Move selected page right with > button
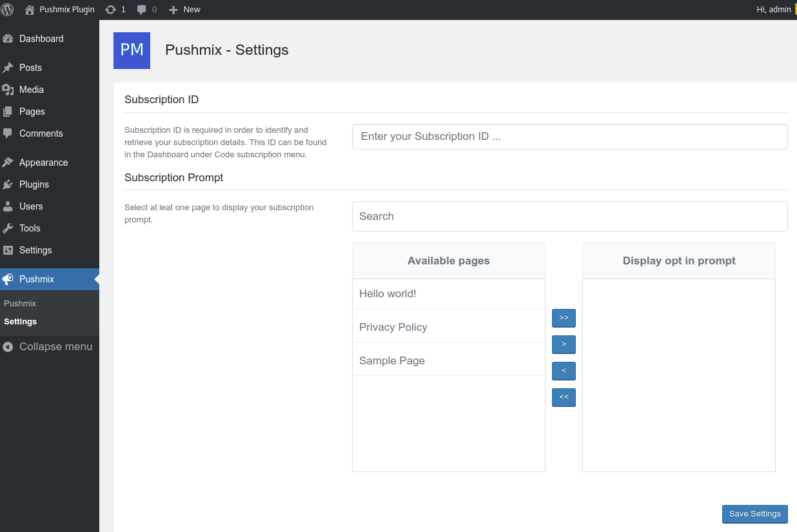This screenshot has width=797, height=532. (564, 344)
